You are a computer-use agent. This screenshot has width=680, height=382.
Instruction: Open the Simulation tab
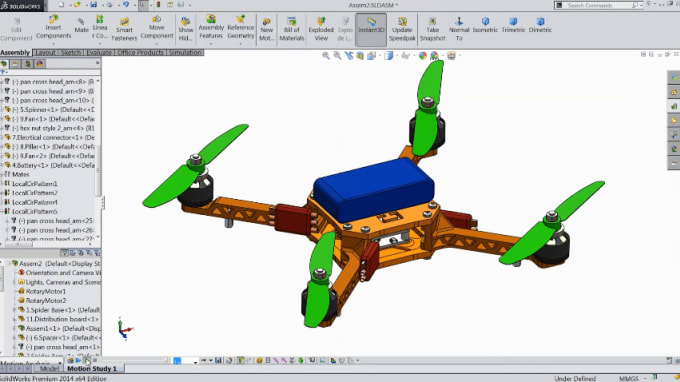(185, 52)
